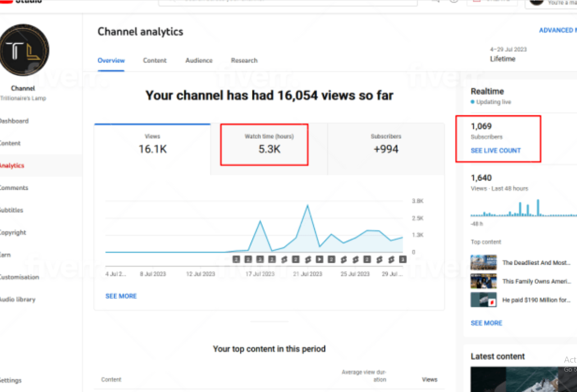Screen dimensions: 577x392
Task: Click the play-icon video marker on the chart timeline
Action: click(x=319, y=260)
